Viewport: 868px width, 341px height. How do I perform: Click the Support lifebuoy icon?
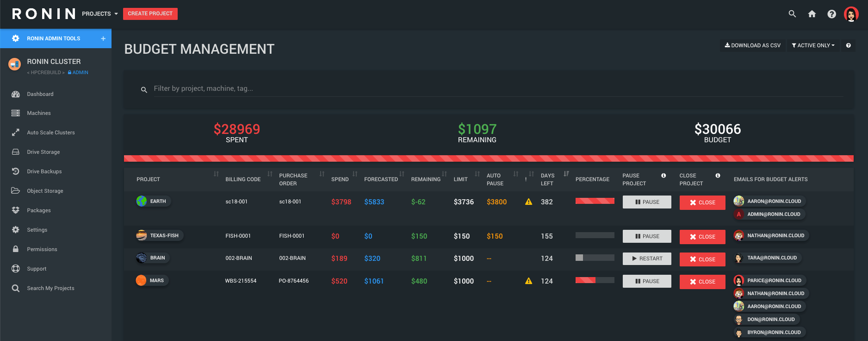[16, 269]
